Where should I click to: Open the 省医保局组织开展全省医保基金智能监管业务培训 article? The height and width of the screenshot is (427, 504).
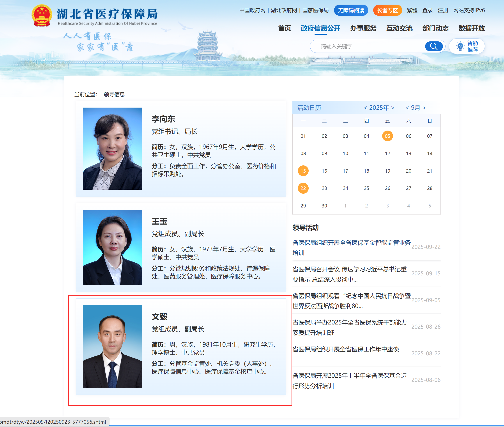(351, 247)
